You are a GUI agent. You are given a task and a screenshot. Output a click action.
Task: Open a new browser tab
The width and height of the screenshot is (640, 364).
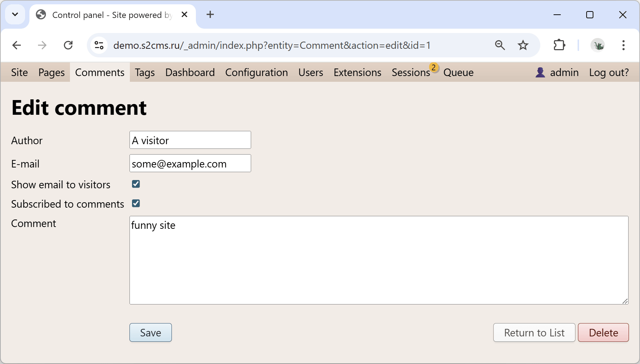click(x=210, y=15)
